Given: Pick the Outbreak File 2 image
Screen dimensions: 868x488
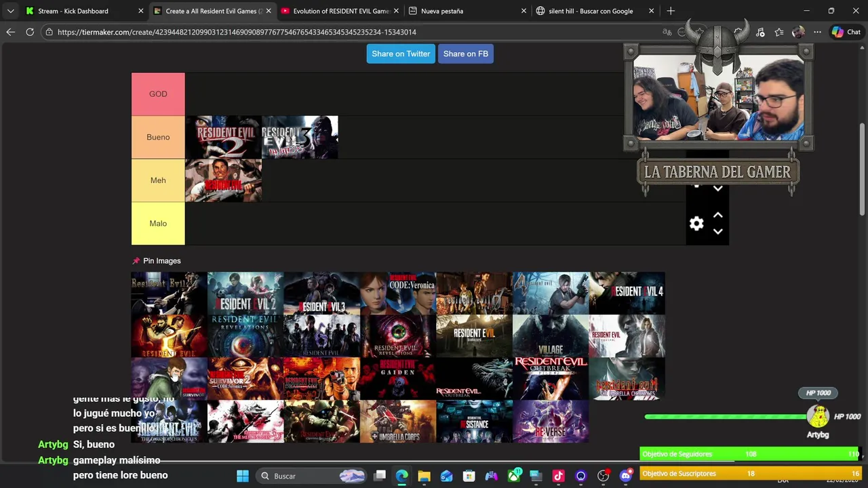Looking at the screenshot, I should [551, 379].
